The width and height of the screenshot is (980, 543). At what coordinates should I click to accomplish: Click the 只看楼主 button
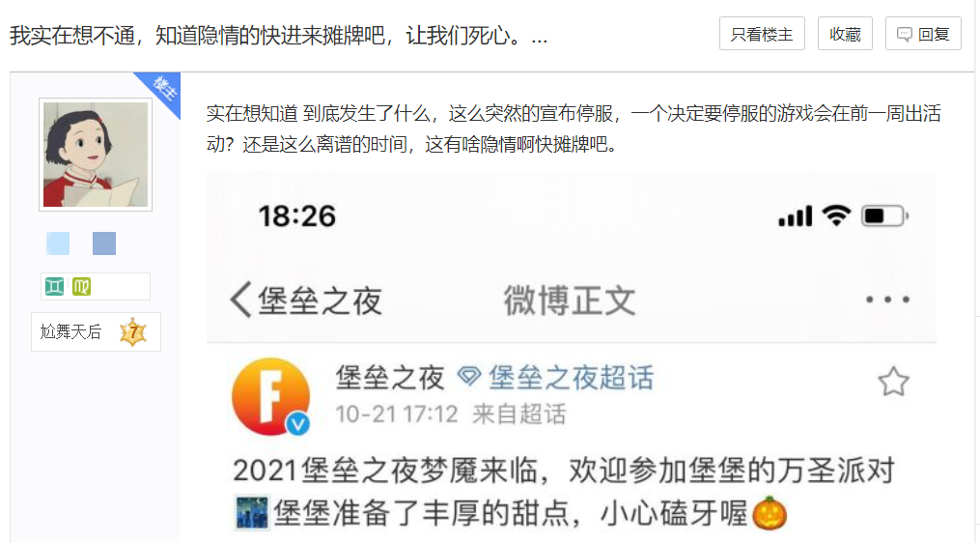point(762,34)
